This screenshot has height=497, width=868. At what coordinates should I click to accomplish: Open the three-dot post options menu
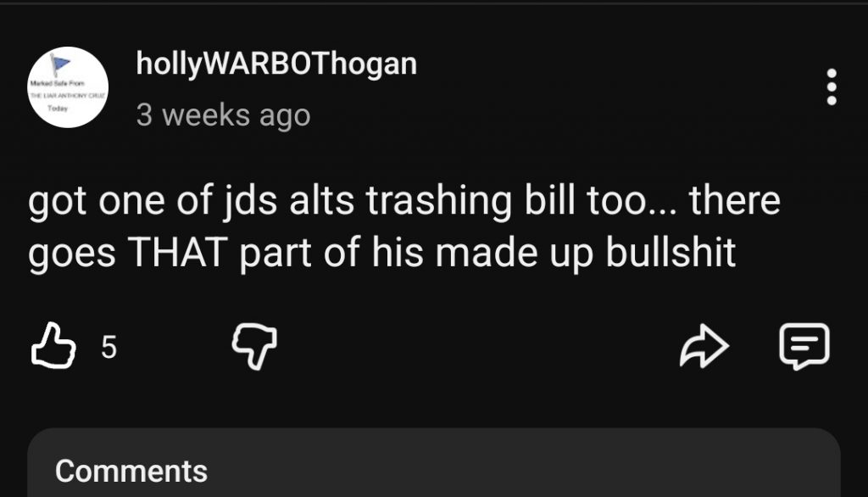click(x=831, y=87)
